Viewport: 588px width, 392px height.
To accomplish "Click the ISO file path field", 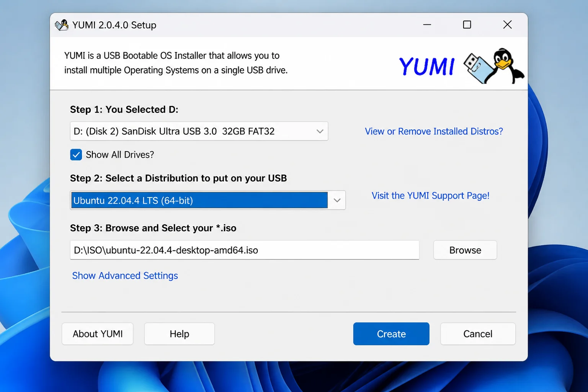I will click(x=245, y=250).
